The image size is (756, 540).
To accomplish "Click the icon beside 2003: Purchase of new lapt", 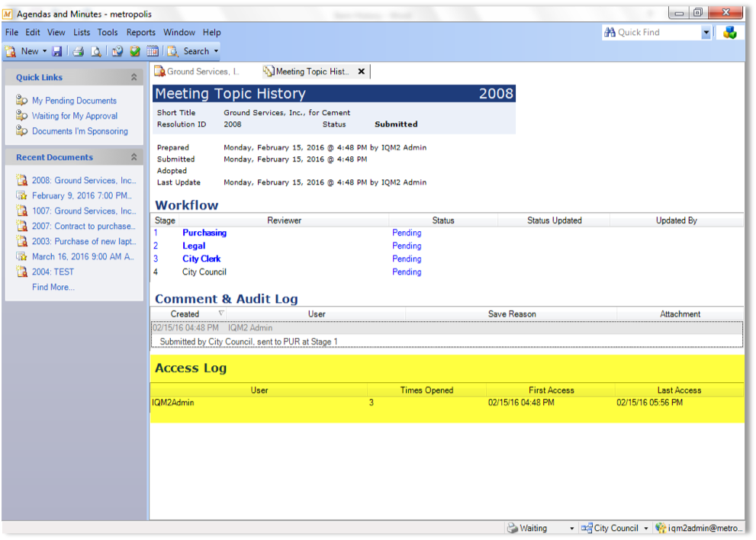I will [21, 241].
